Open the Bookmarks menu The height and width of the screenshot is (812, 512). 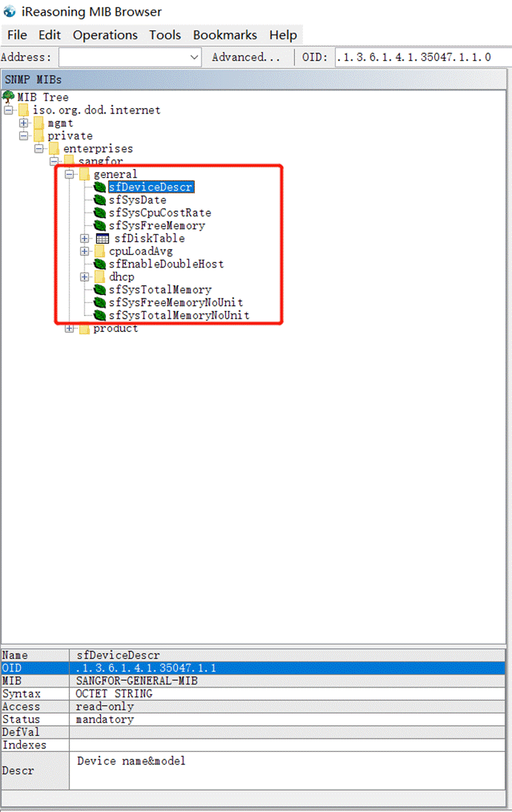(x=225, y=35)
